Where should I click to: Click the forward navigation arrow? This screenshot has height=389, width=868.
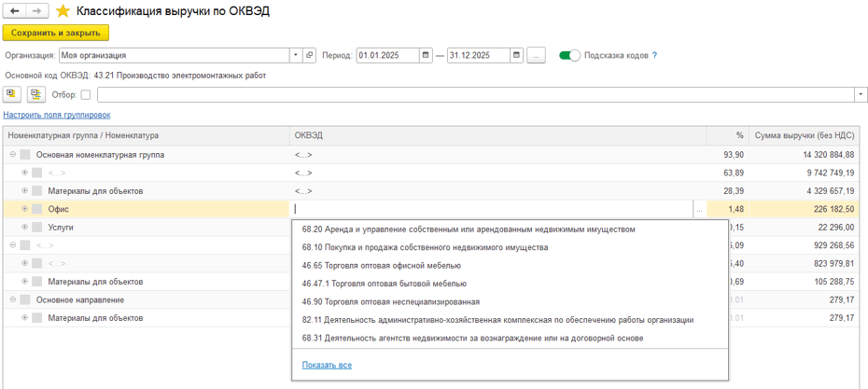click(x=36, y=11)
